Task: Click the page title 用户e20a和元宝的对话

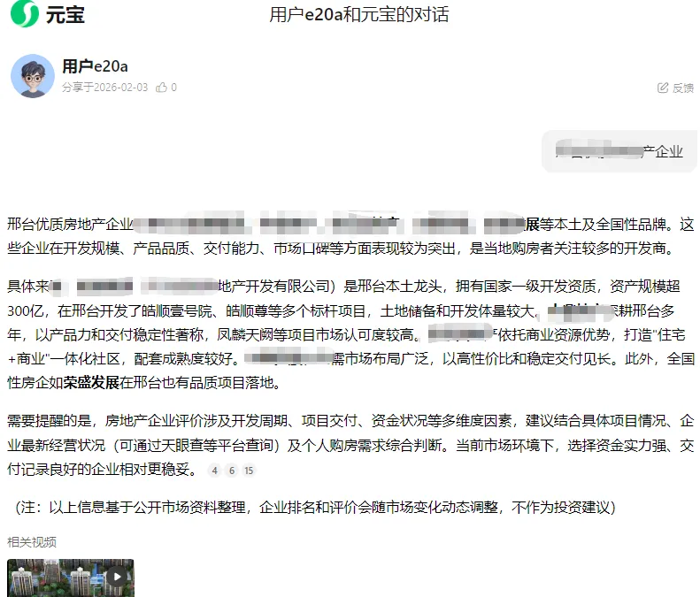Action: [x=359, y=14]
